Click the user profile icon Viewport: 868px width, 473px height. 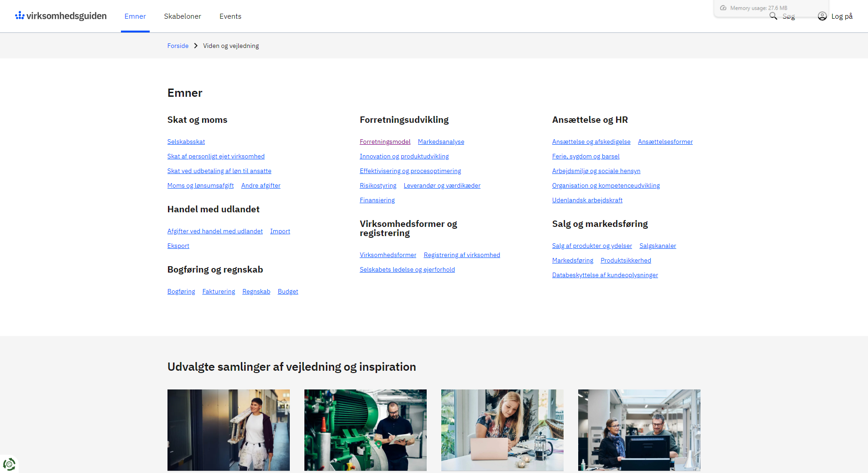822,16
